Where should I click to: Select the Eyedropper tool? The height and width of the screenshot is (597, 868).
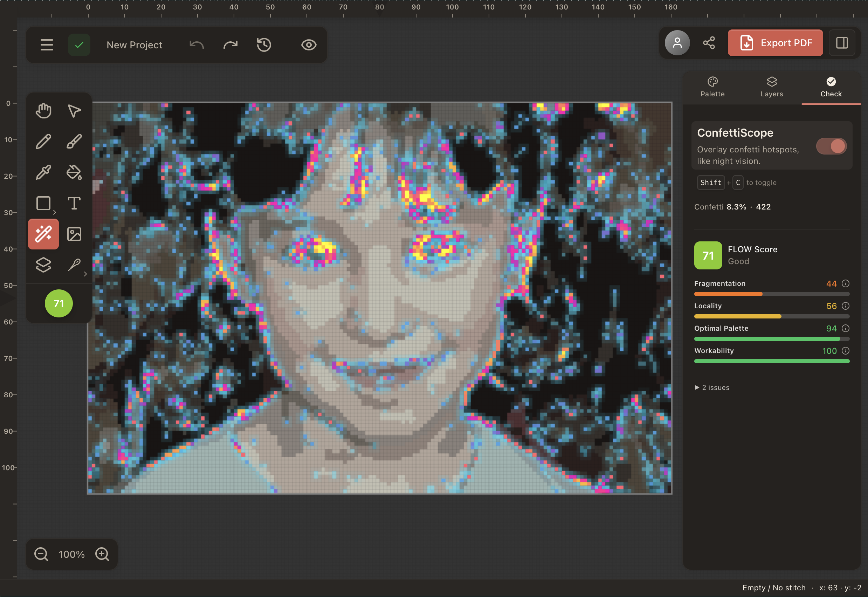click(x=43, y=172)
